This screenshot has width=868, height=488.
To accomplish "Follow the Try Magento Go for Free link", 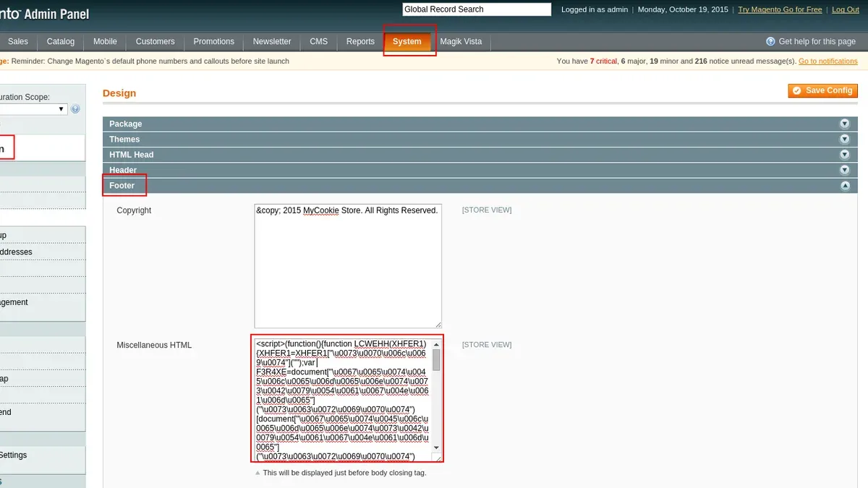I will [780, 9].
